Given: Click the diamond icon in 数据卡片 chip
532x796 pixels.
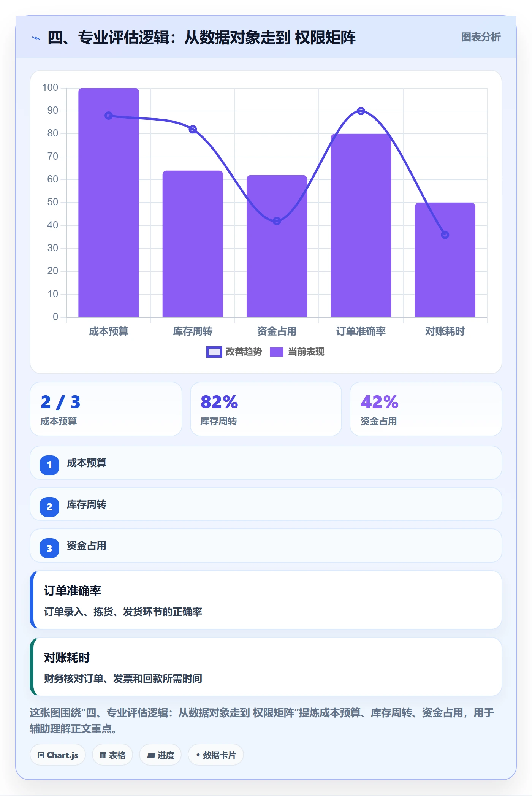Looking at the screenshot, I should (198, 755).
